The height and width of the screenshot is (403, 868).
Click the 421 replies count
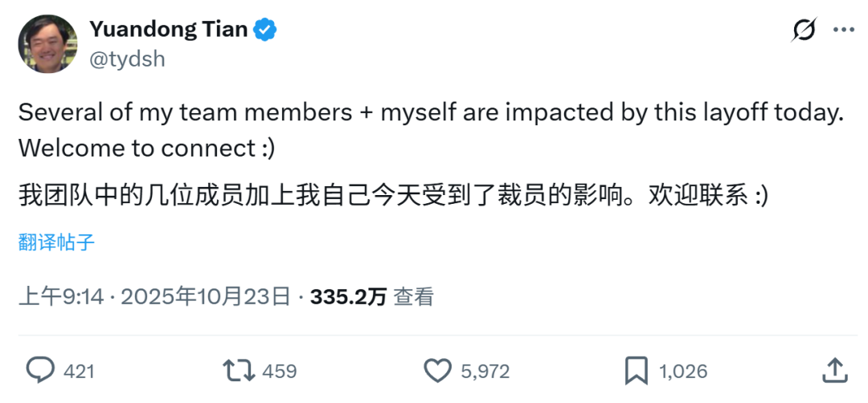[79, 371]
